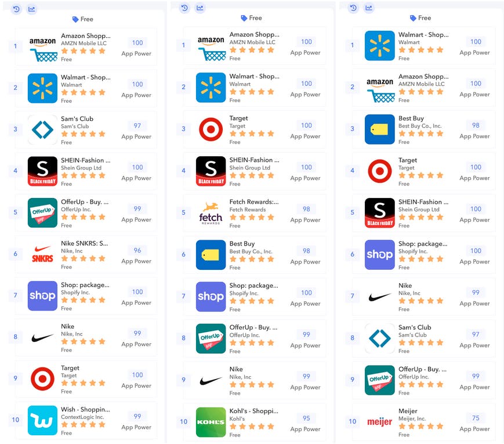The width and height of the screenshot is (504, 444).
Task: Open the chart icon above the second column
Action: click(200, 8)
